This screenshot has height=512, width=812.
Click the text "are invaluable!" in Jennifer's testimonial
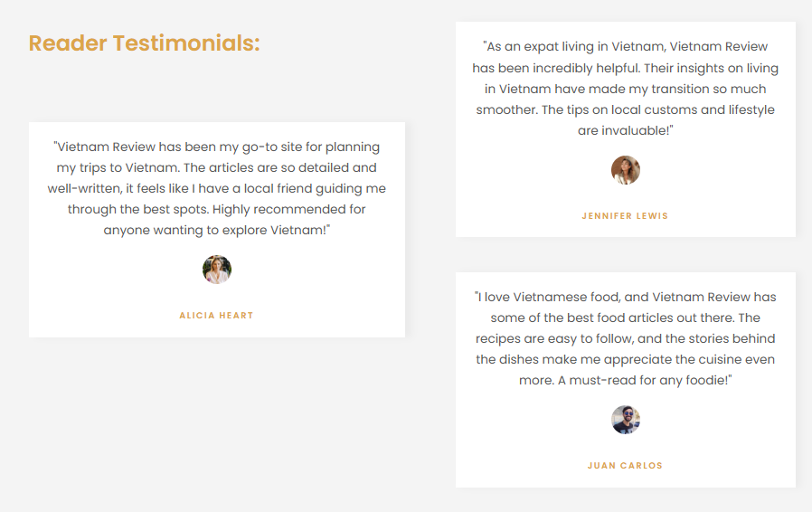pos(626,130)
